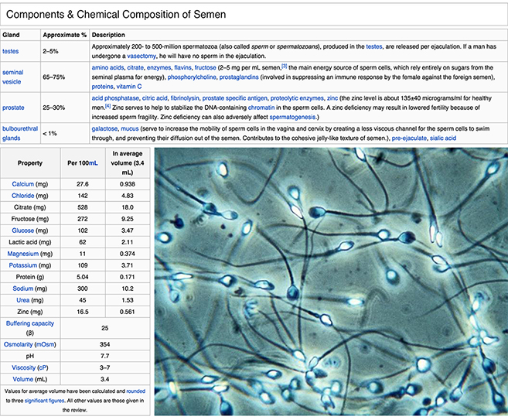
Task: Open the proteins link
Action: pos(102,87)
